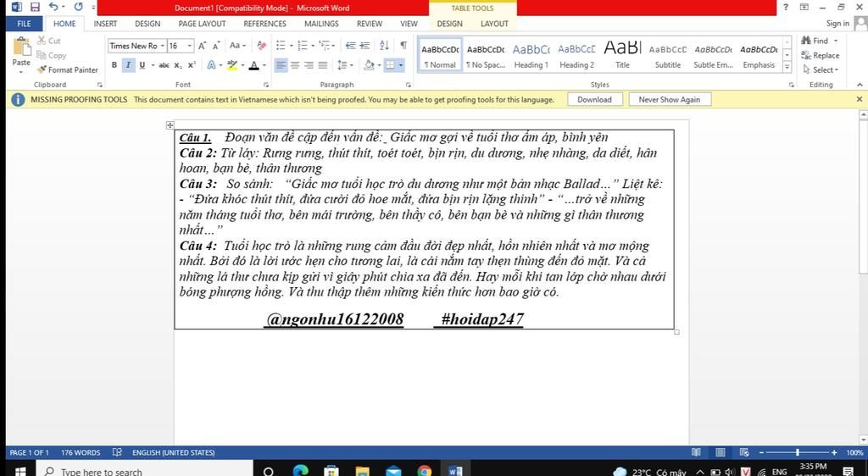Open File Explorer from the taskbar
Image resolution: width=868 pixels, height=476 pixels.
coord(363,472)
